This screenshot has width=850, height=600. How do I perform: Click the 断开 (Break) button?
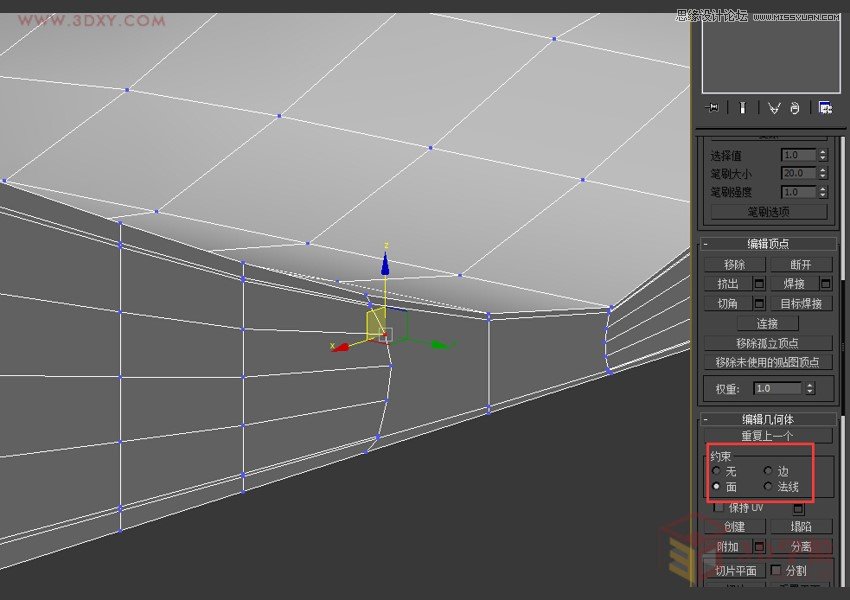coord(799,264)
